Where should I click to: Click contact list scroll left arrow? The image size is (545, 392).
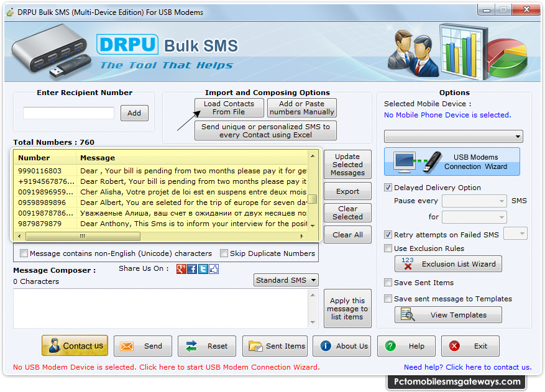click(19, 236)
